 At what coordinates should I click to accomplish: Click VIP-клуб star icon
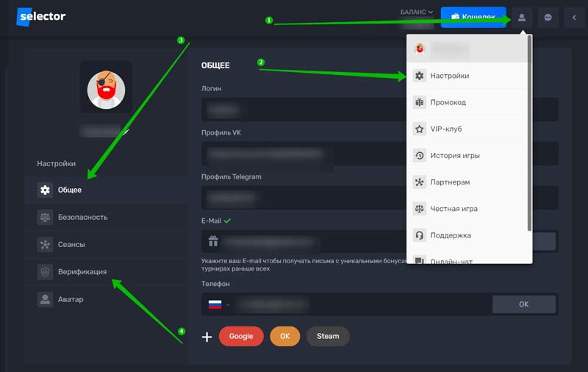(419, 129)
